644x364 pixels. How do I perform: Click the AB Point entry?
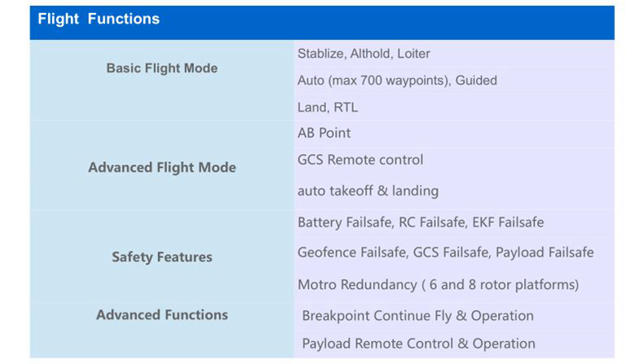[324, 133]
